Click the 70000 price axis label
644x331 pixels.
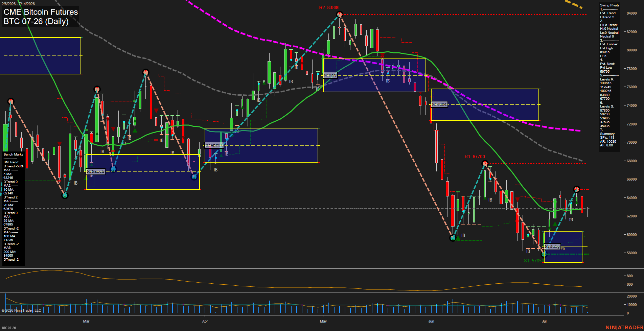click(x=631, y=143)
